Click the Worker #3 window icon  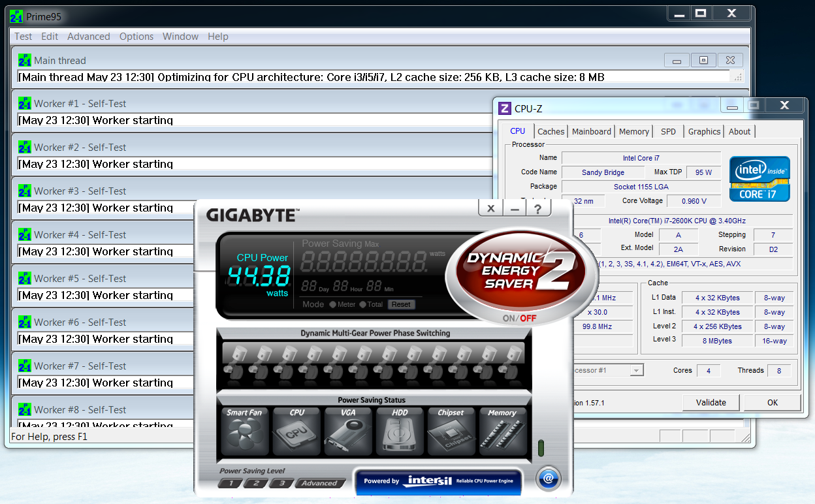pyautogui.click(x=25, y=191)
